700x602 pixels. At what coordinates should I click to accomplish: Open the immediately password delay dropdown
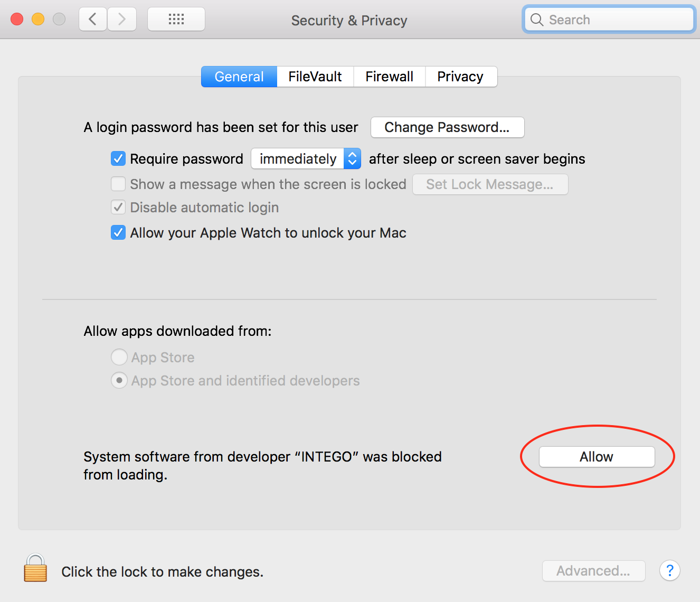pyautogui.click(x=306, y=158)
